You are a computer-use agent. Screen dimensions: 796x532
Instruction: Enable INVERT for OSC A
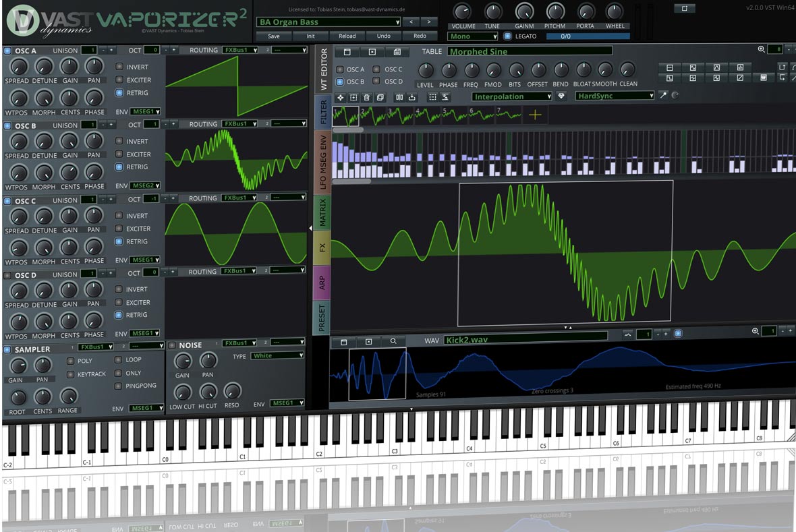(x=119, y=67)
